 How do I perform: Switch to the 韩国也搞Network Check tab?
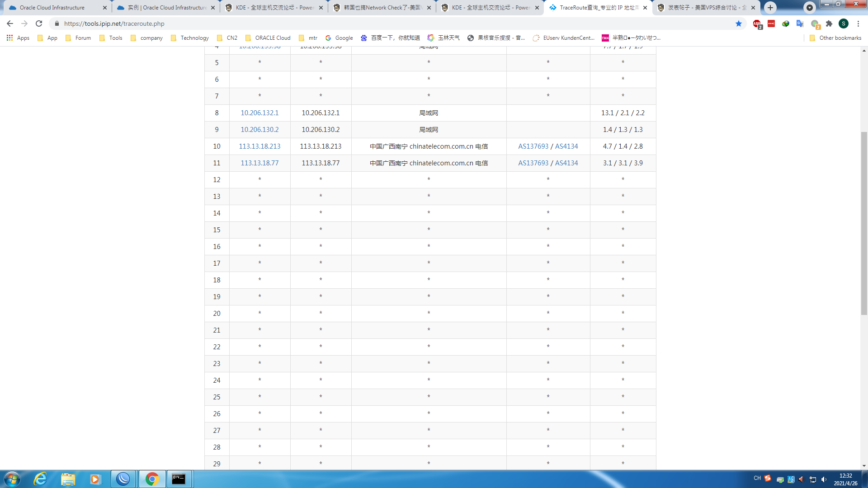click(382, 8)
